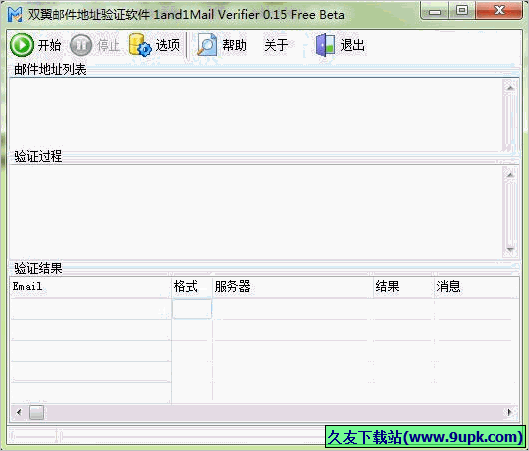Maximize the 1and1Mail Verifier window

(x=462, y=11)
